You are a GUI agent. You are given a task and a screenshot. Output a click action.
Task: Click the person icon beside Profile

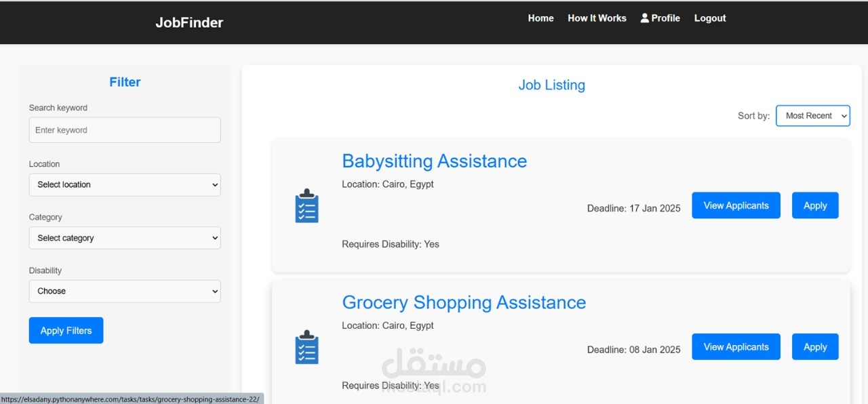644,18
